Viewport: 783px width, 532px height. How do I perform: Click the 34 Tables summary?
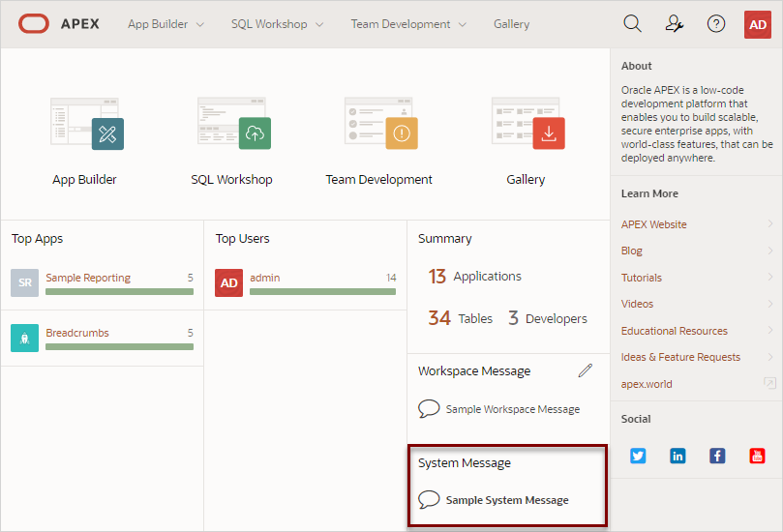pyautogui.click(x=460, y=318)
